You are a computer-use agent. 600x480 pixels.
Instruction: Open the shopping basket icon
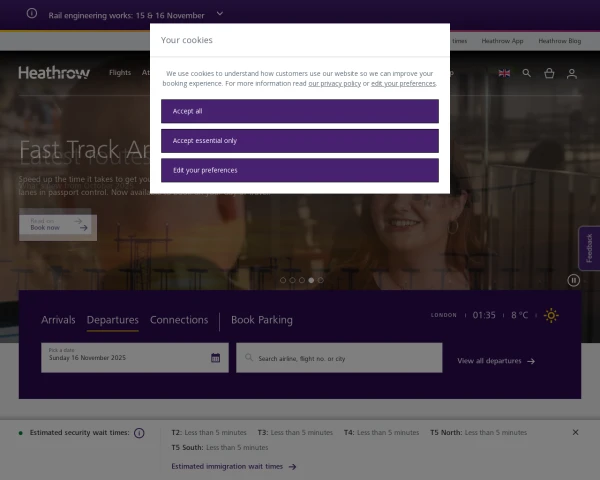click(549, 73)
